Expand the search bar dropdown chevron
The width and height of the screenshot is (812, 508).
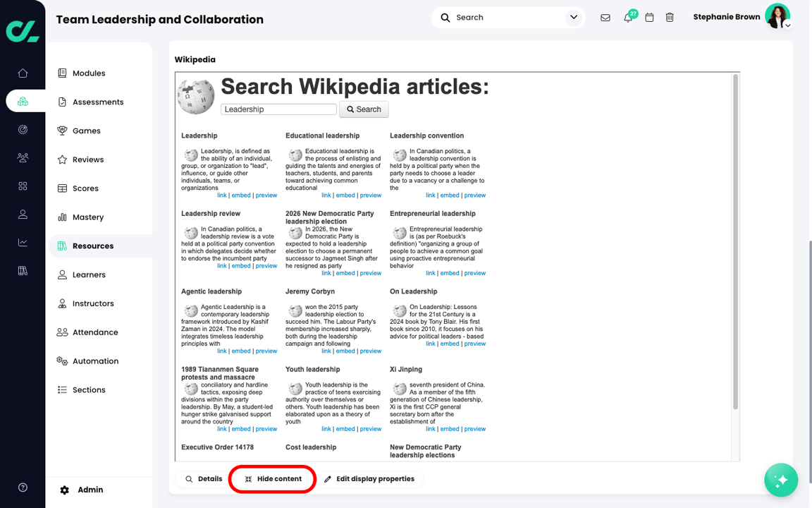coord(573,16)
